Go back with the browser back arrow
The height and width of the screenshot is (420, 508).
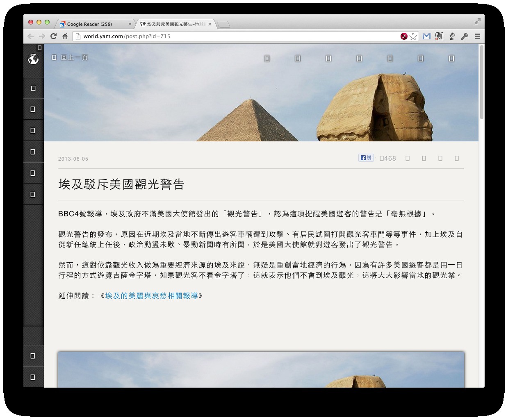tap(30, 36)
